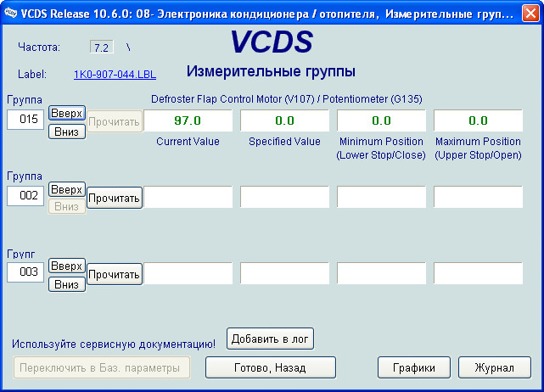Select the group 003 number field
Screen dimensions: 544x392
pyautogui.click(x=25, y=272)
